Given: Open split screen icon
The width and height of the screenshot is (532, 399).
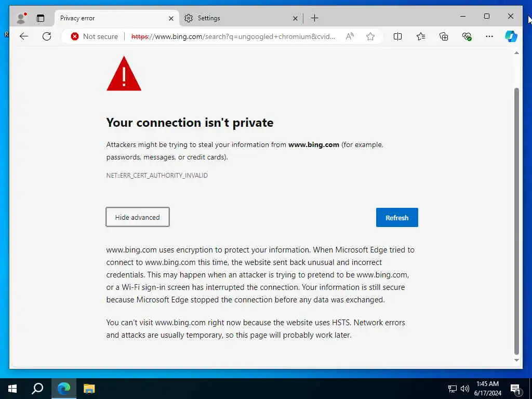Looking at the screenshot, I should 397,36.
